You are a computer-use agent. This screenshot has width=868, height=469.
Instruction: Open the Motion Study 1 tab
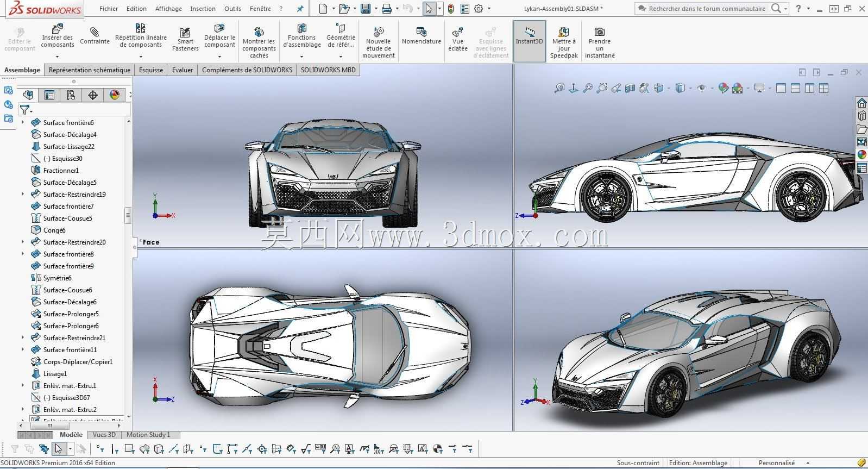point(148,435)
